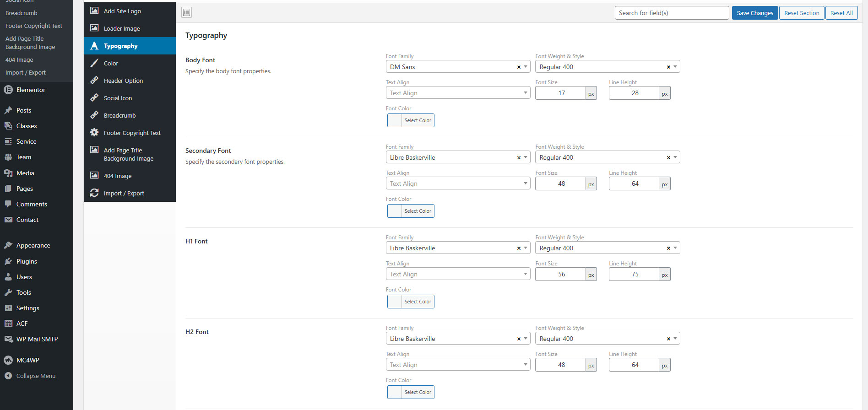The width and height of the screenshot is (868, 410).
Task: Click the Collapse Menu arrow icon
Action: [8, 376]
